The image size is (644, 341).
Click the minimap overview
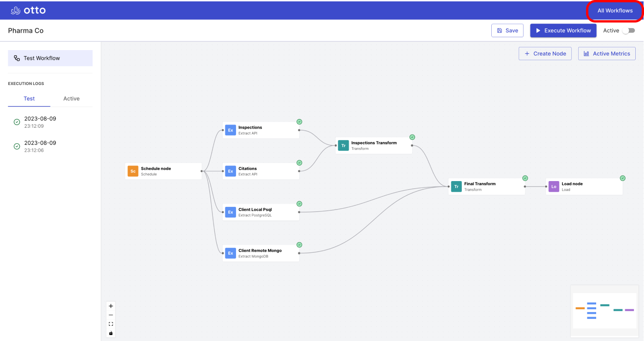(x=605, y=311)
